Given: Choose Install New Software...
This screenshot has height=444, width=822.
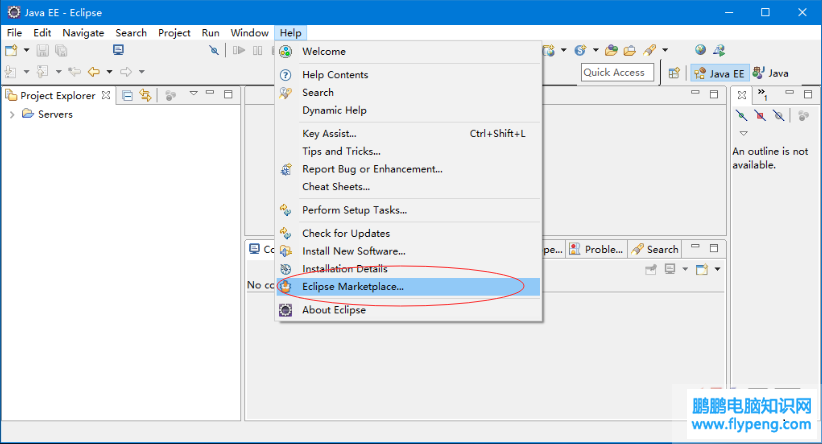Looking at the screenshot, I should tap(408, 251).
